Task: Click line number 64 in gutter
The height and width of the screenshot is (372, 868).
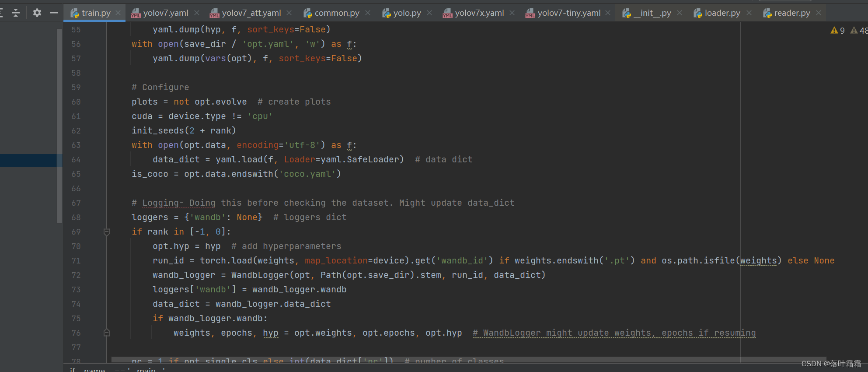Action: 76,160
